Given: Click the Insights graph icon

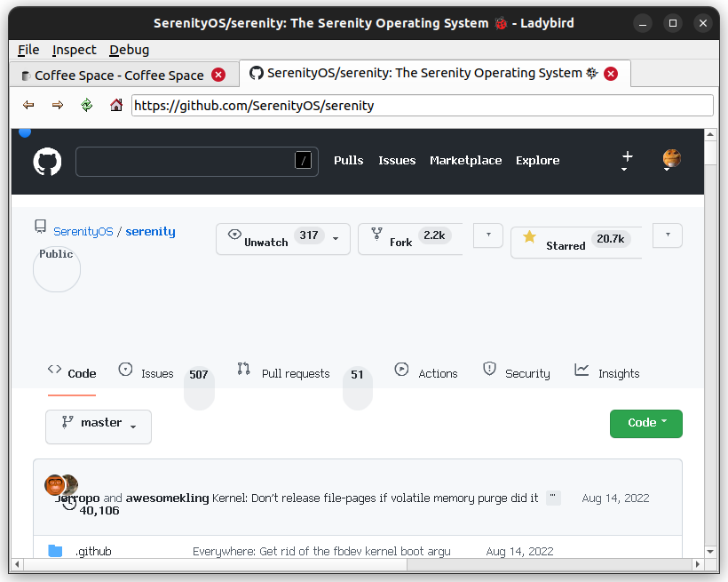Looking at the screenshot, I should (x=582, y=370).
